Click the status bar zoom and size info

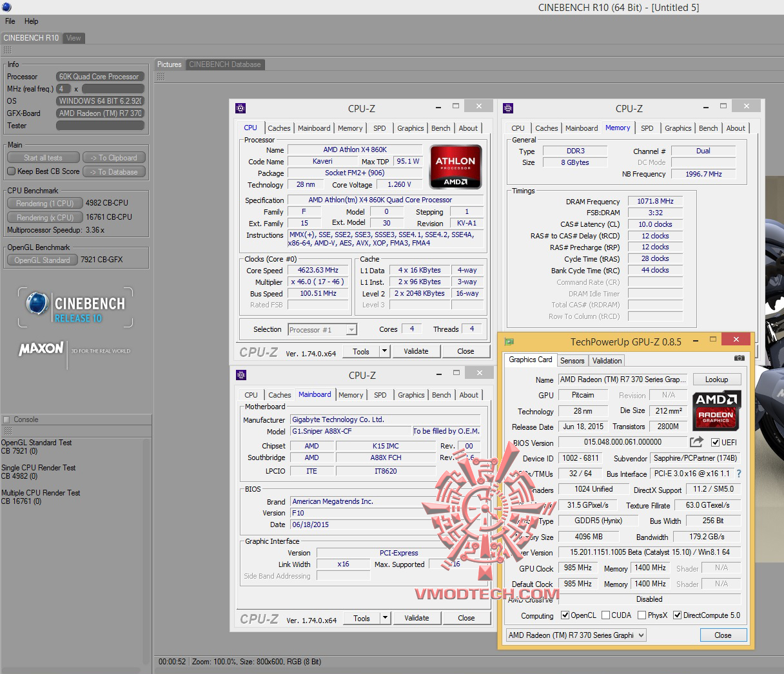point(256,662)
